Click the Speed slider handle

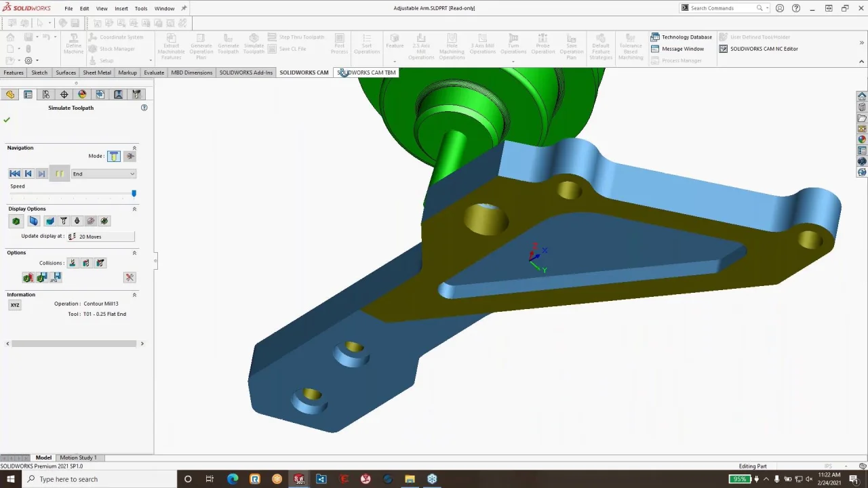pyautogui.click(x=134, y=194)
